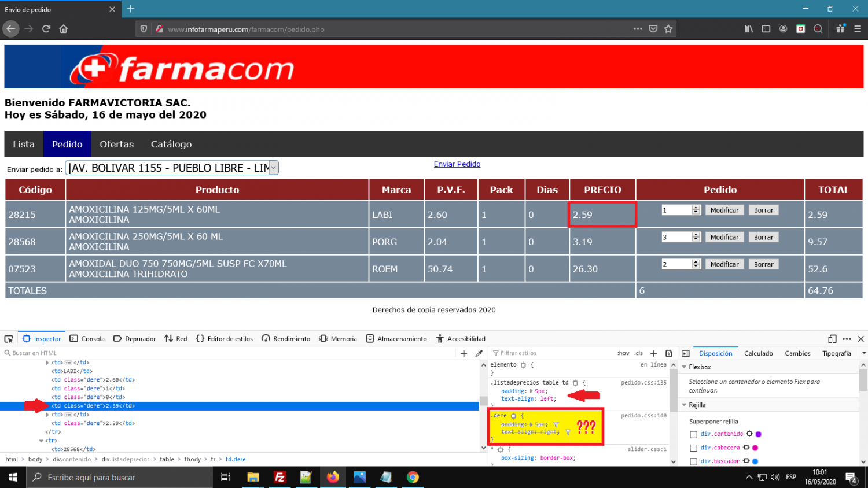This screenshot has height=488, width=868.
Task: Add a new CSS rule
Action: pyautogui.click(x=653, y=353)
